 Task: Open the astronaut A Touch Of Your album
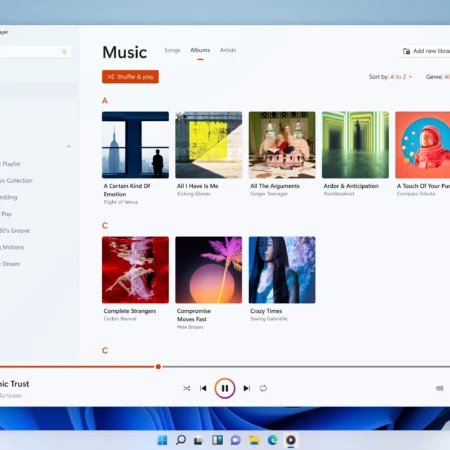[423, 145]
